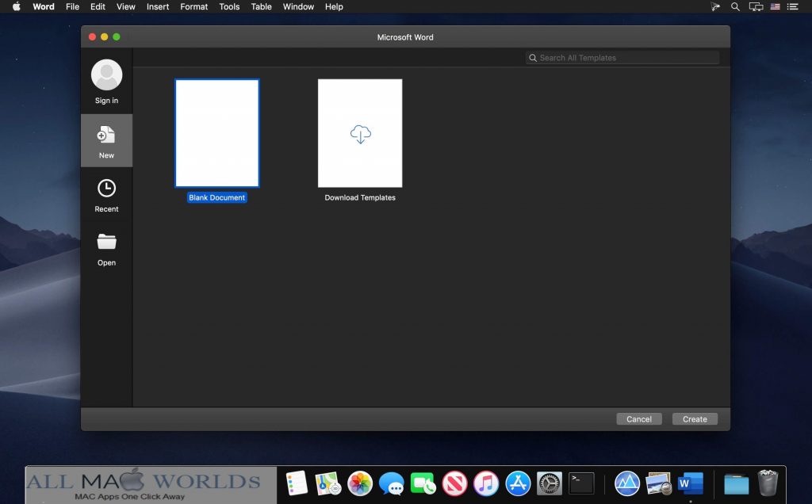Click the display mirroring menu bar icon

[756, 6]
